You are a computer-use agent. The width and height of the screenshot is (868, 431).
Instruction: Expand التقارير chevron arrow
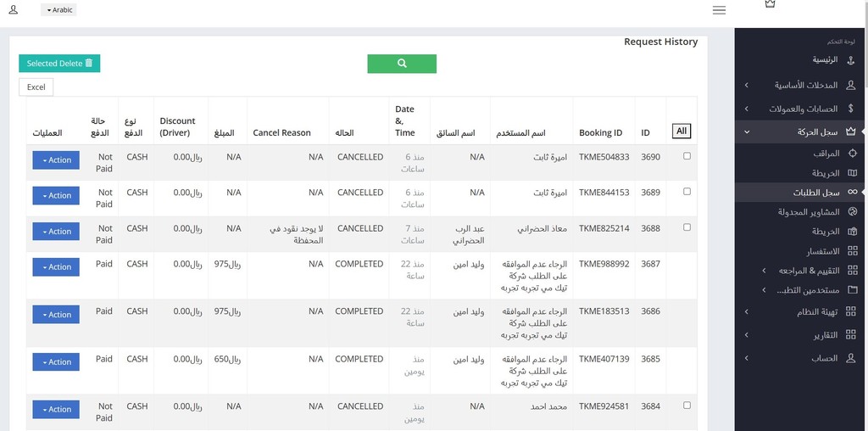[x=746, y=335]
